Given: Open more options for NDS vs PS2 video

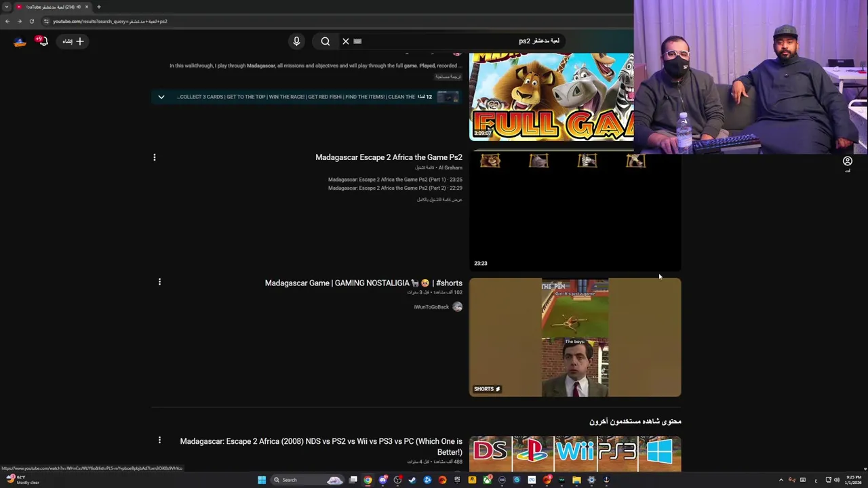Looking at the screenshot, I should [159, 441].
